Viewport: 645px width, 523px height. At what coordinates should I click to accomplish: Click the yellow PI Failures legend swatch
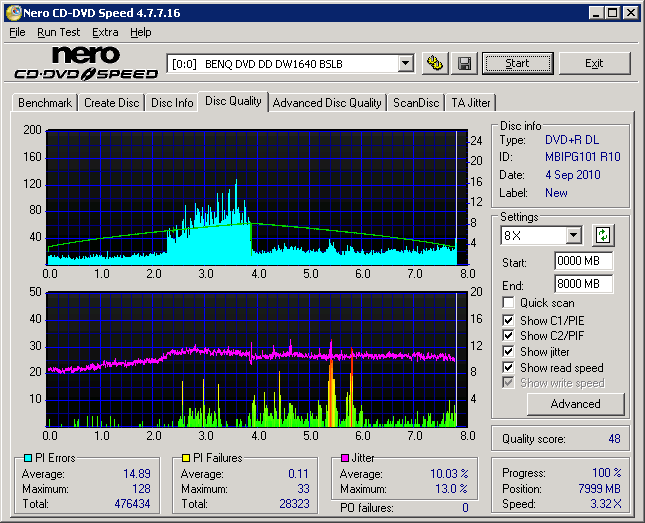(x=185, y=458)
